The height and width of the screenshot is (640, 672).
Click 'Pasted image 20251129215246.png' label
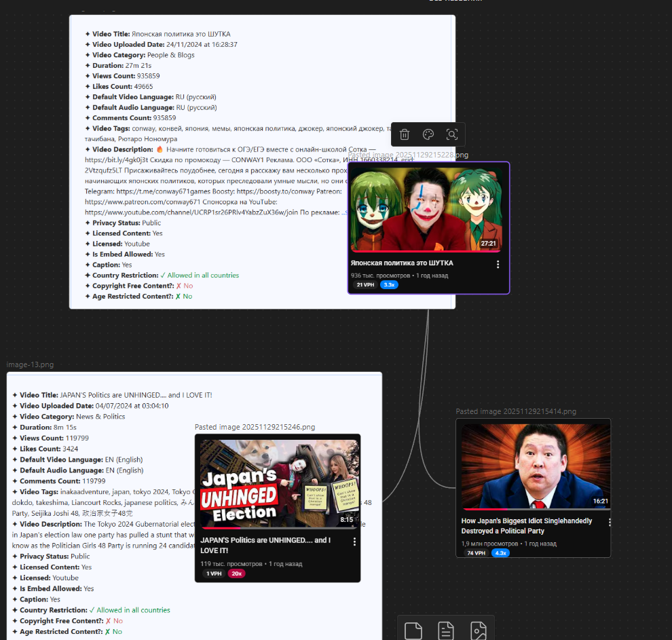click(x=255, y=427)
